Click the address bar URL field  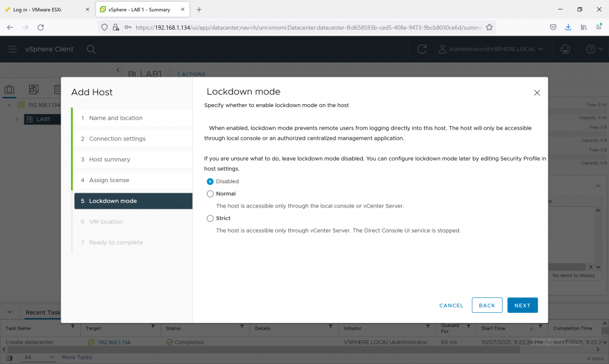click(x=309, y=27)
